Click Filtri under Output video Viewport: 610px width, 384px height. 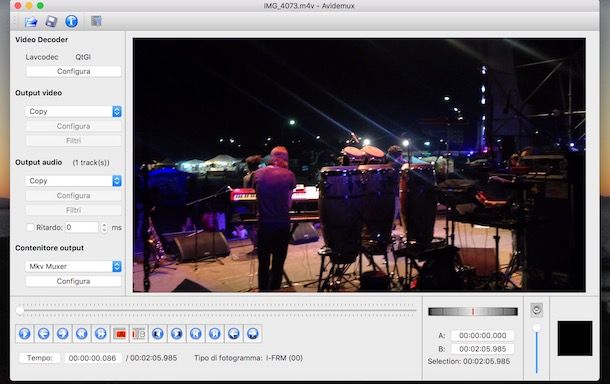click(x=74, y=140)
